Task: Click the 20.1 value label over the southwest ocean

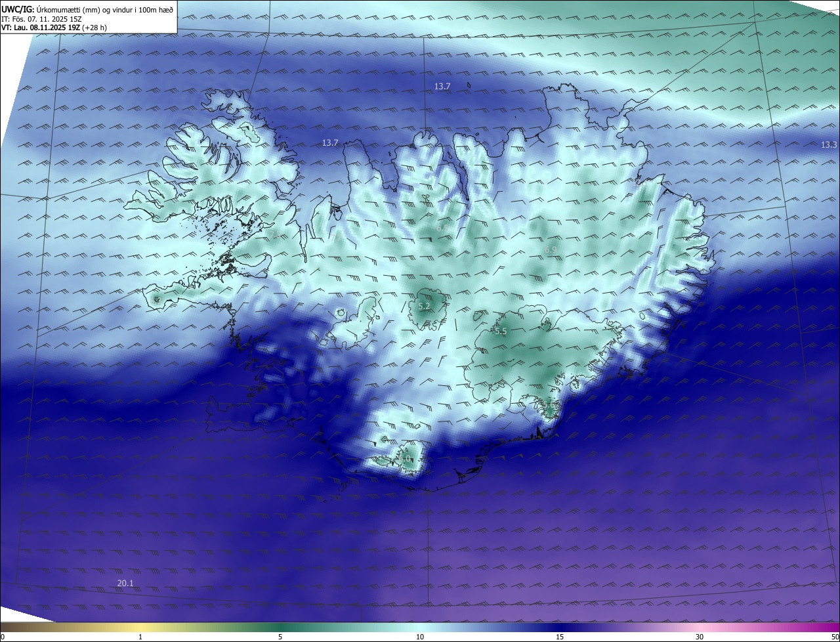Action: tap(125, 583)
